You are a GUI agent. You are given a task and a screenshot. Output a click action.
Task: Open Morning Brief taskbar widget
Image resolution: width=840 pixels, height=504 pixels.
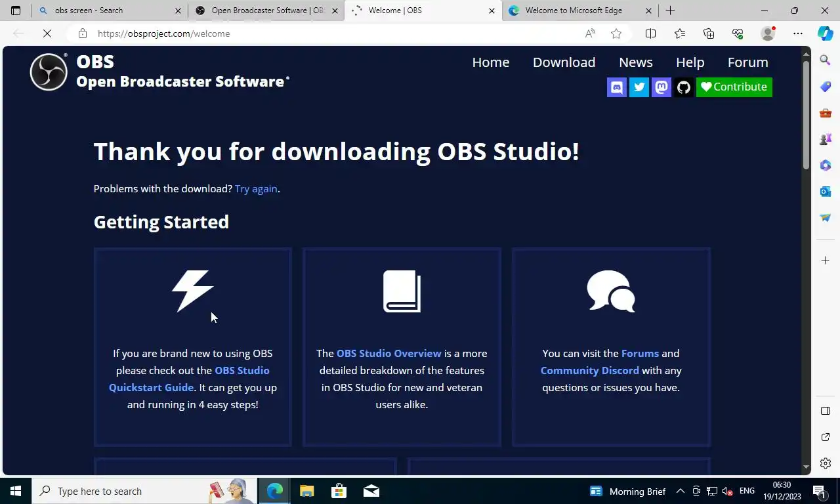[x=628, y=491]
